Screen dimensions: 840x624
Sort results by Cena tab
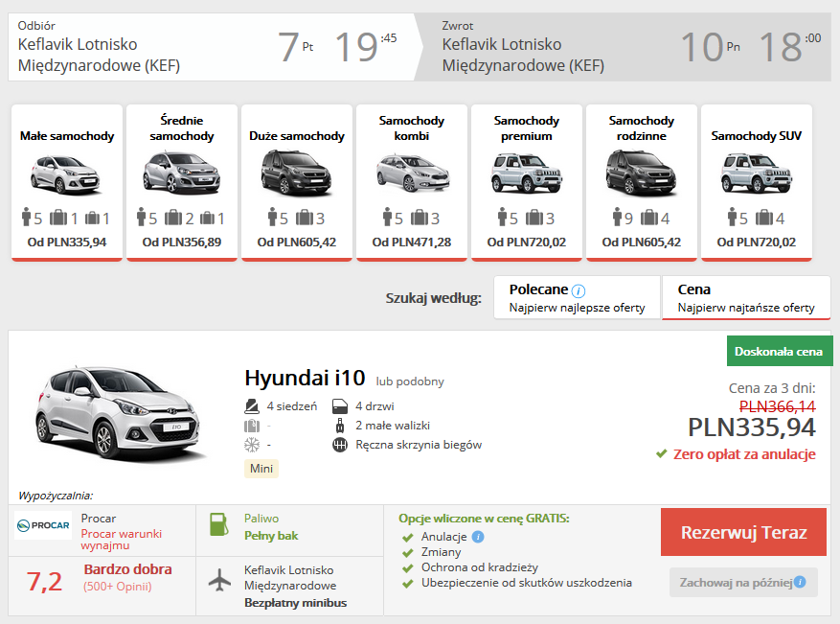(x=746, y=297)
